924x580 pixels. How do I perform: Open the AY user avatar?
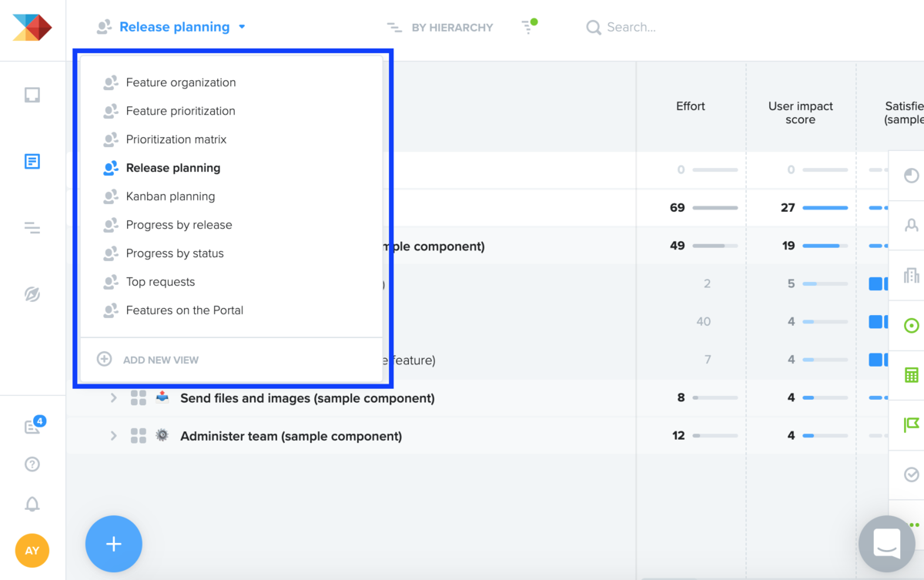pyautogui.click(x=32, y=551)
